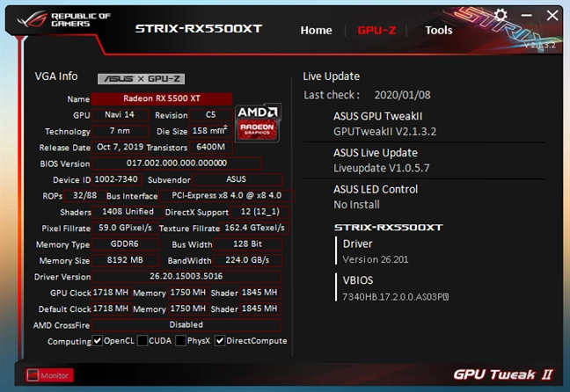Click the Default Clock value 1718 MH
The height and width of the screenshot is (392, 570).
click(111, 309)
